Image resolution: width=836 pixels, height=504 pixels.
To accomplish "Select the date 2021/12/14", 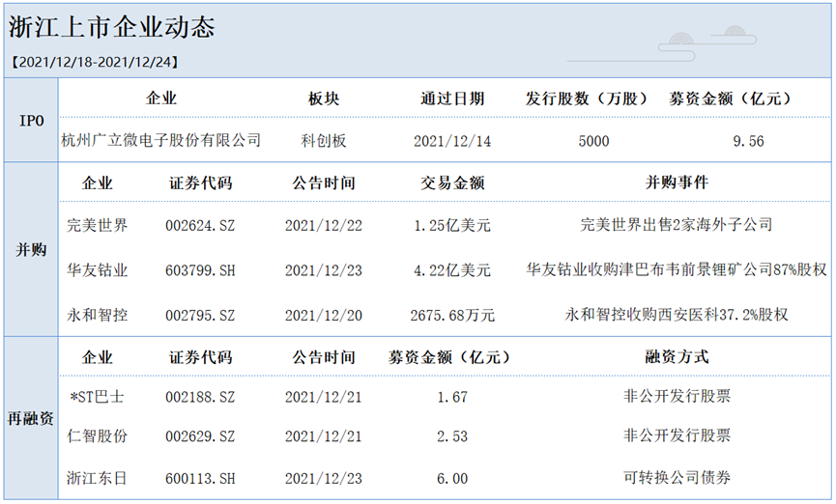I will pos(452,141).
